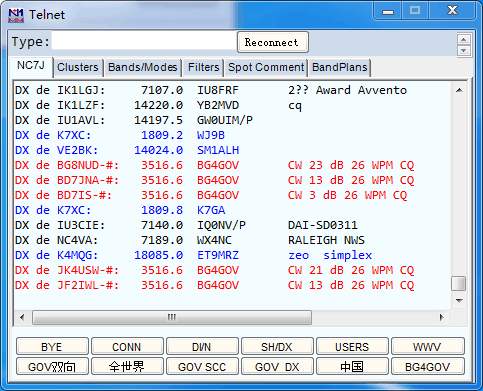Select the ET9MRZ spot on 18085.0

pos(193,255)
